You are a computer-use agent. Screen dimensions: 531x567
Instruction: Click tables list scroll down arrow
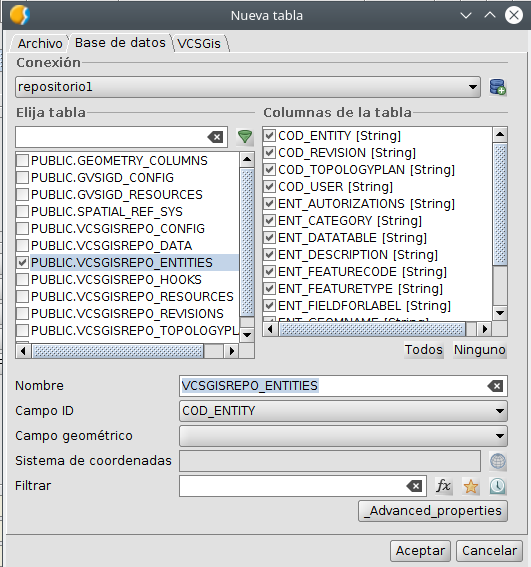point(247,334)
